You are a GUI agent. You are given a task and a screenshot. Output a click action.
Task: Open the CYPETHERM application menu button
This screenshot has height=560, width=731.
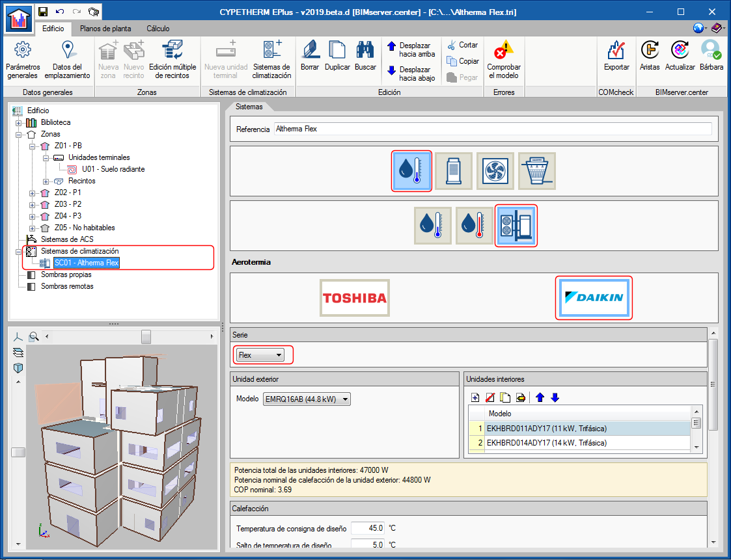(19, 19)
